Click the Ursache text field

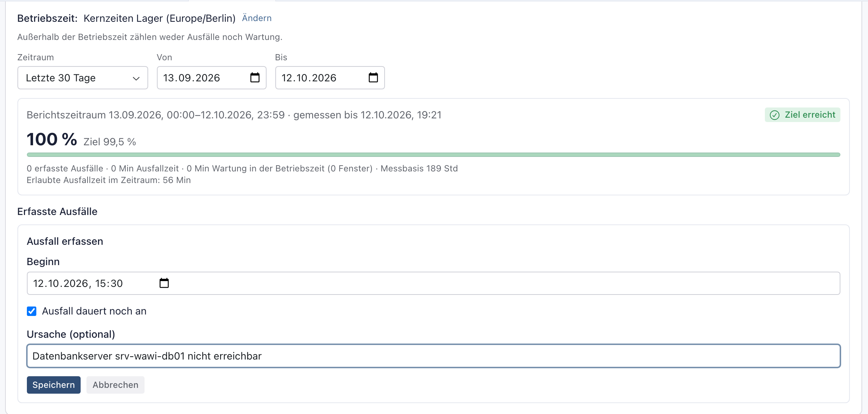pos(434,356)
